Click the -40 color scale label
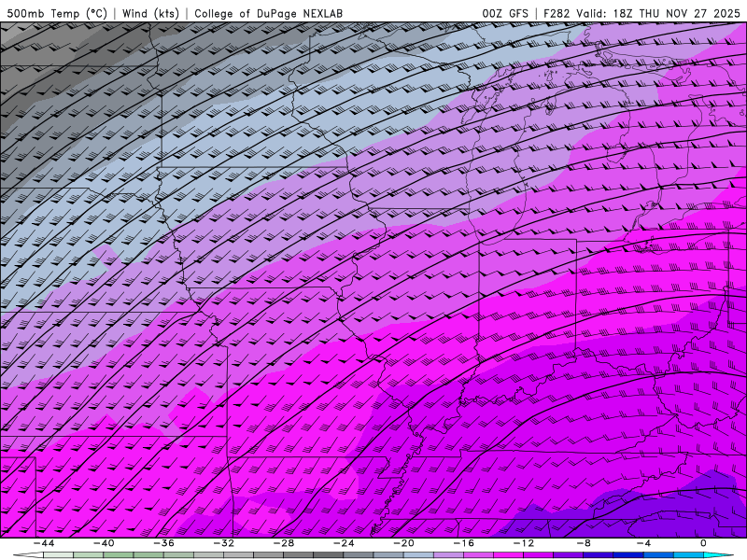Viewport: 747px width, 560px height. click(x=104, y=543)
